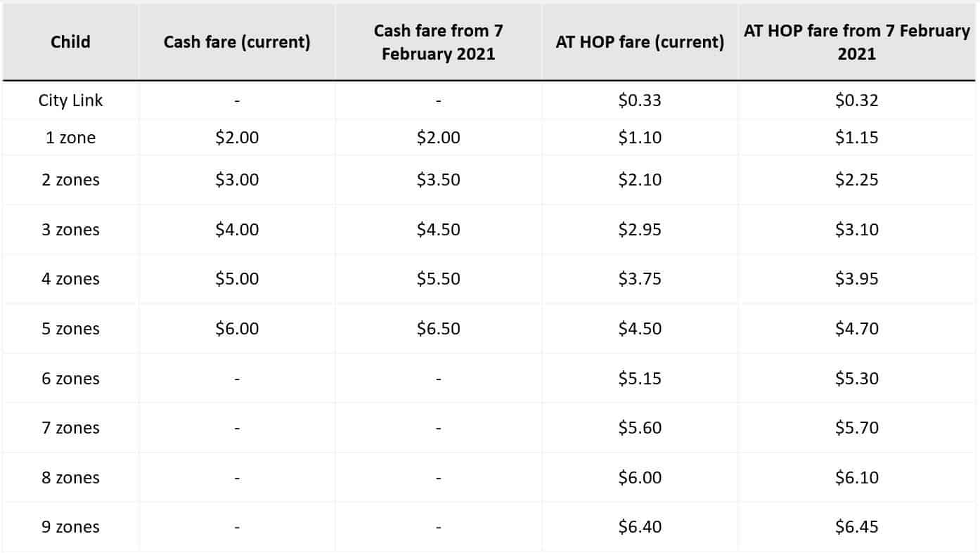
Task: Click the "1 zone" row label
Action: [70, 138]
